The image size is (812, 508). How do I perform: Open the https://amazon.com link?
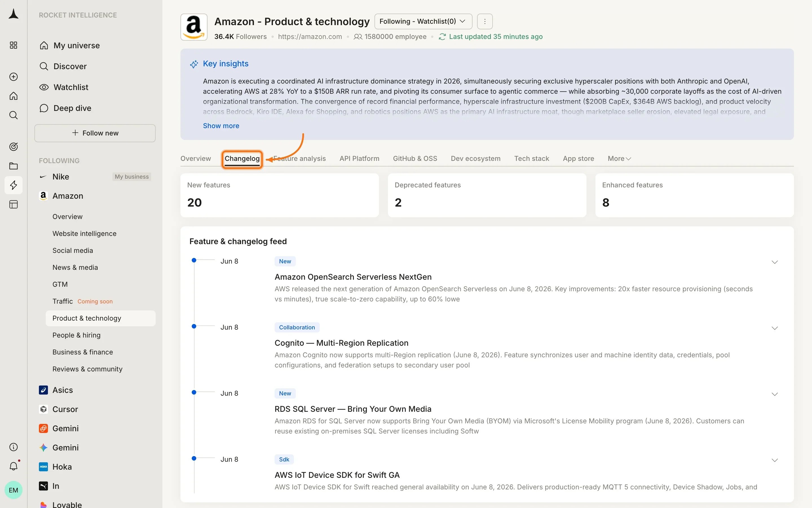pyautogui.click(x=310, y=37)
